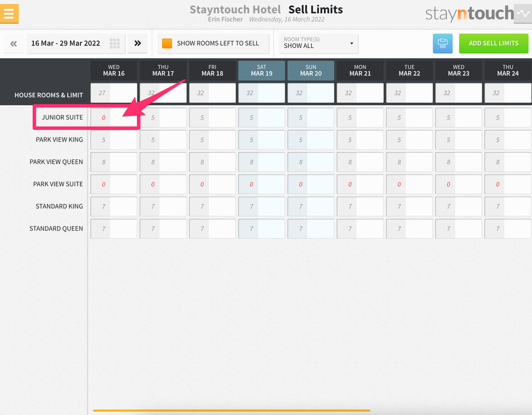Edit Standard Queen limit for Mar 18
Image resolution: width=532 pixels, height=415 pixels.
[222, 228]
